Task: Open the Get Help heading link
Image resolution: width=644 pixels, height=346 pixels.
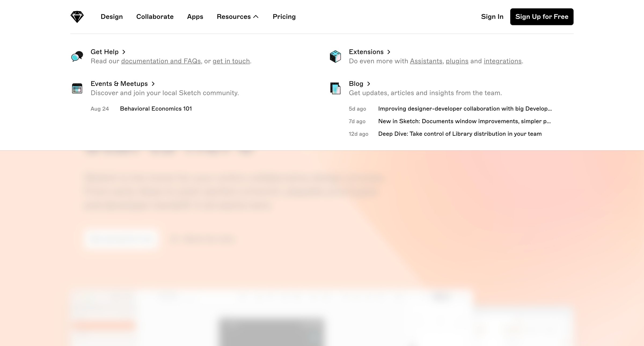Action: (108, 52)
